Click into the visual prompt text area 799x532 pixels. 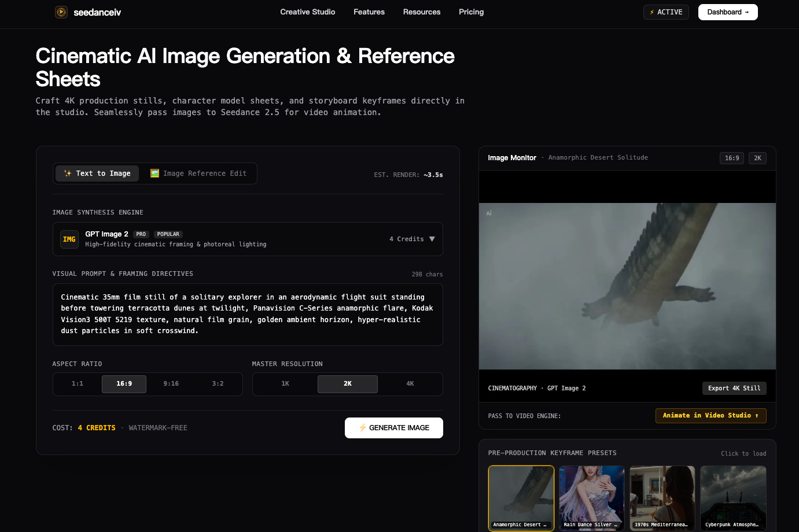pyautogui.click(x=248, y=315)
